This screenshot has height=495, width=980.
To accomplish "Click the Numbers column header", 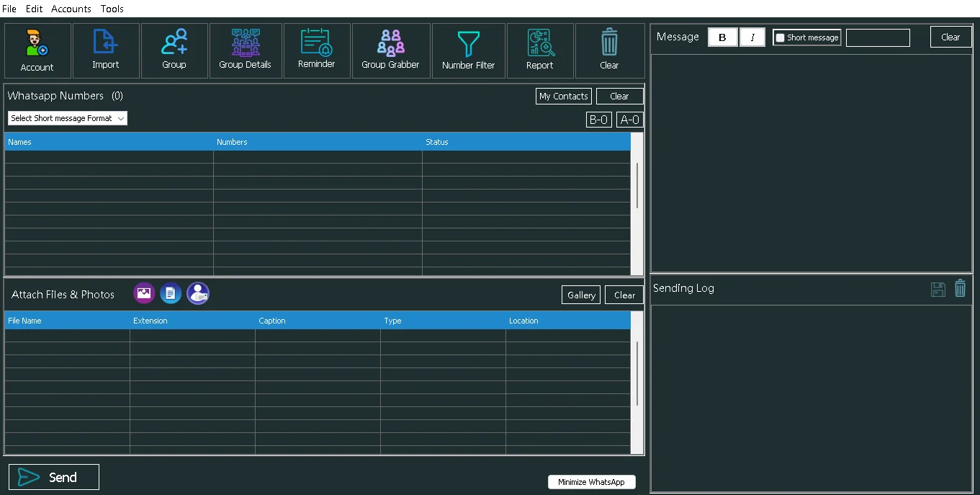I will tap(318, 142).
